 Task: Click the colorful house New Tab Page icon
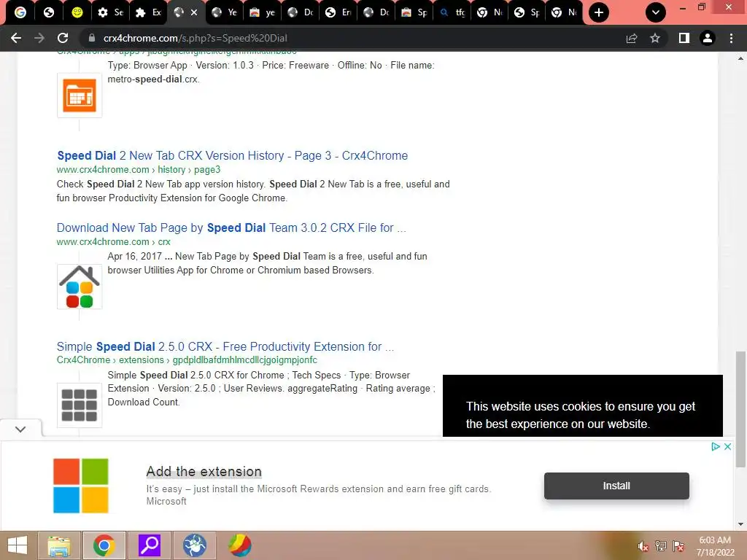(x=80, y=287)
